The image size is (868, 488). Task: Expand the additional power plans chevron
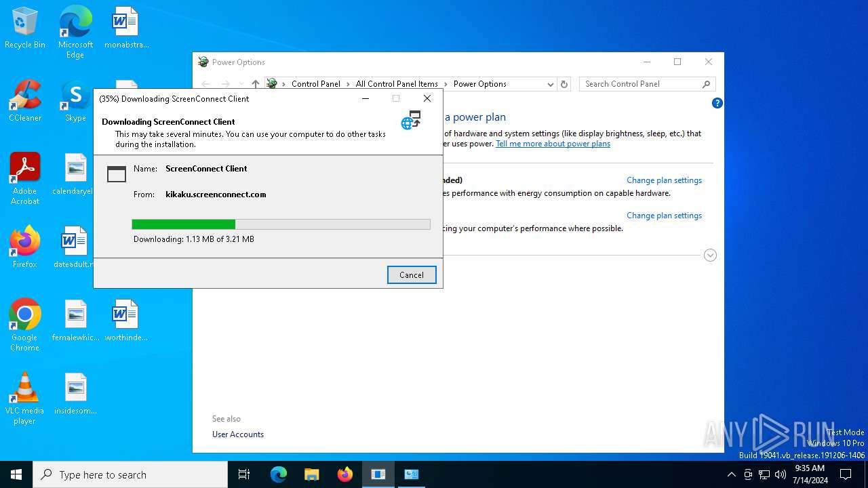tap(710, 256)
